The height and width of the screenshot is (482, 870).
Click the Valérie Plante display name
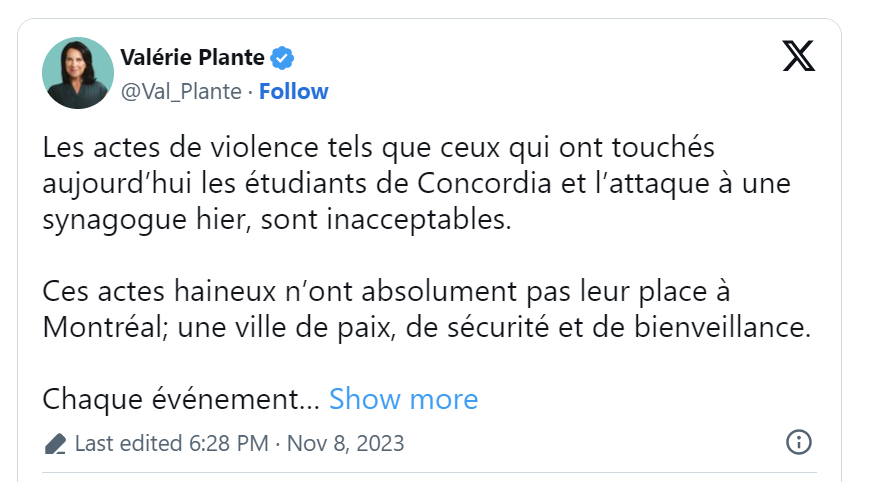pos(193,58)
